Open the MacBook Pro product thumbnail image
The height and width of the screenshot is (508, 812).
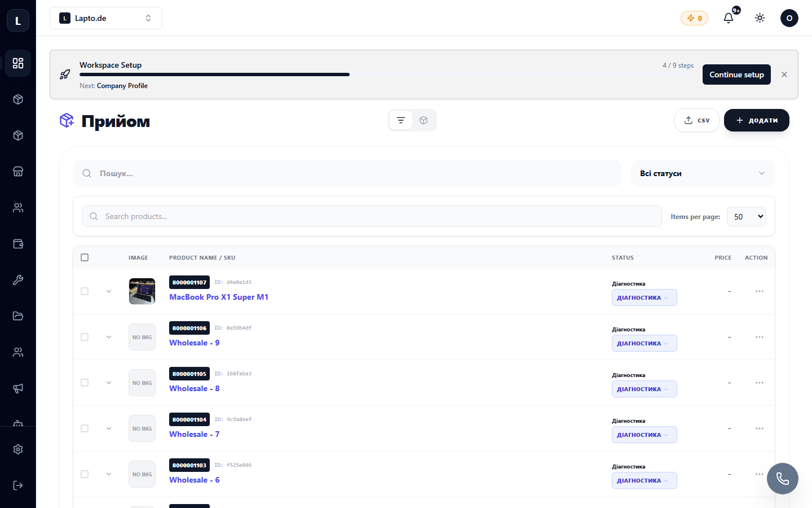tap(142, 291)
